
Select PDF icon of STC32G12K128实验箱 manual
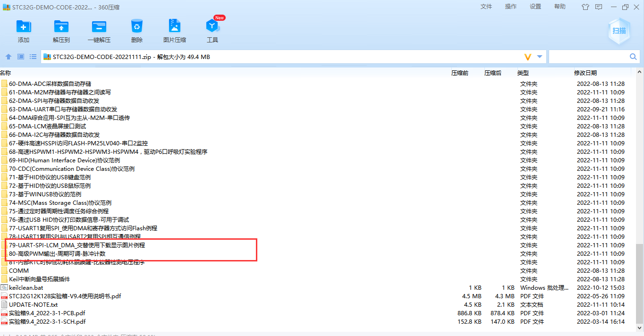pyautogui.click(x=4, y=296)
